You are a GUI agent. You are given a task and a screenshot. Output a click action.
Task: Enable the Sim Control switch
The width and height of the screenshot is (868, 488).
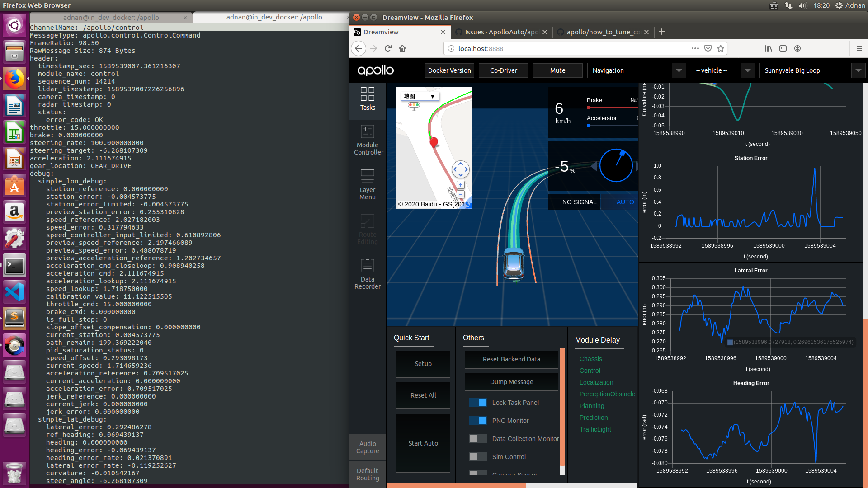(478, 457)
